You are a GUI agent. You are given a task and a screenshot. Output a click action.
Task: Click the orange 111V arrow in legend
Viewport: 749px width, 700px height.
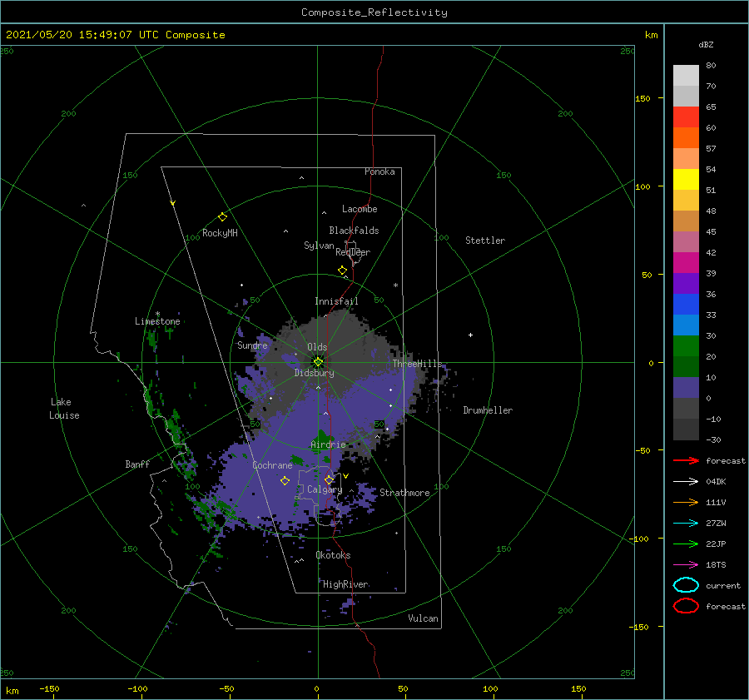[686, 502]
